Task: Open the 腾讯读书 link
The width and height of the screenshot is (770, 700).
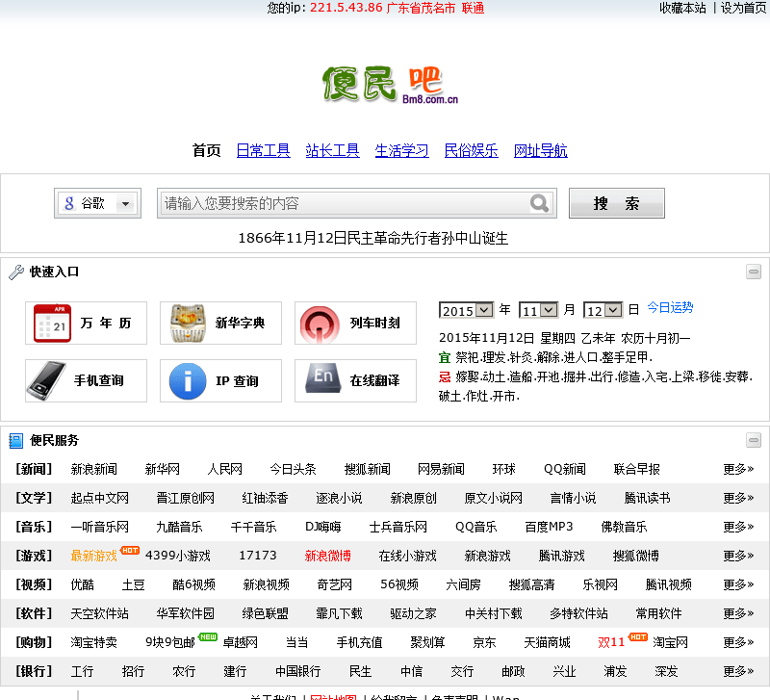Action: [x=647, y=498]
